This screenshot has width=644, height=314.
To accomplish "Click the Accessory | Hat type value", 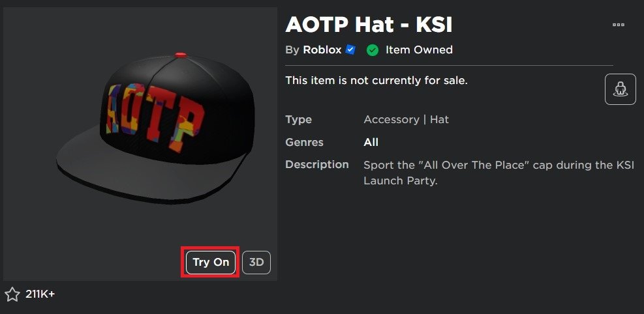I will click(406, 120).
